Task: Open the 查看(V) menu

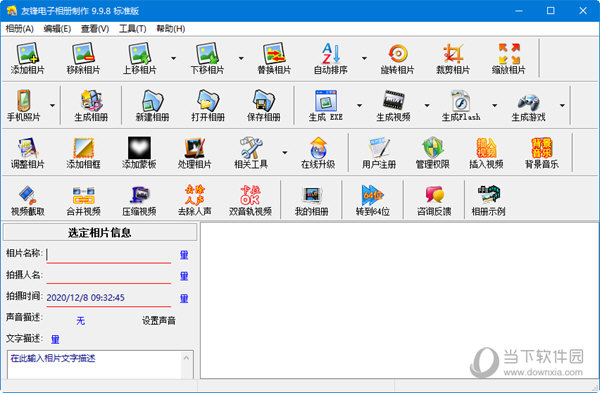Action: [x=95, y=29]
